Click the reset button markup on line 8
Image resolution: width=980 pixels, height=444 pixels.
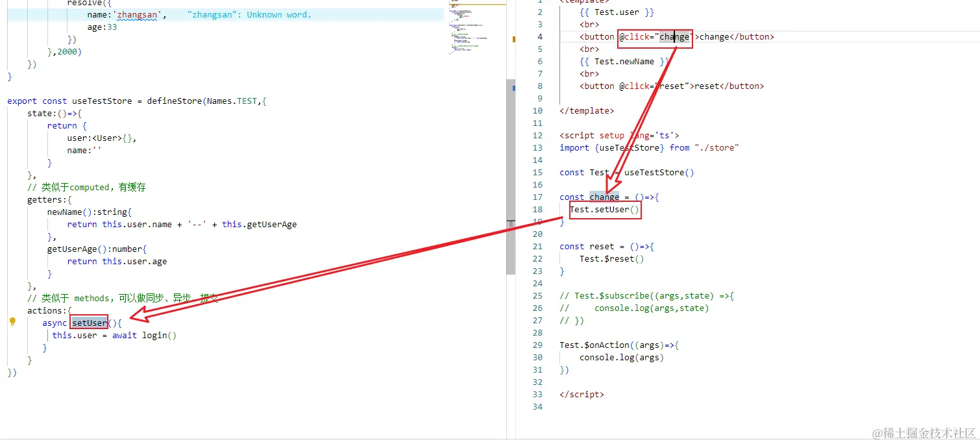pyautogui.click(x=672, y=86)
